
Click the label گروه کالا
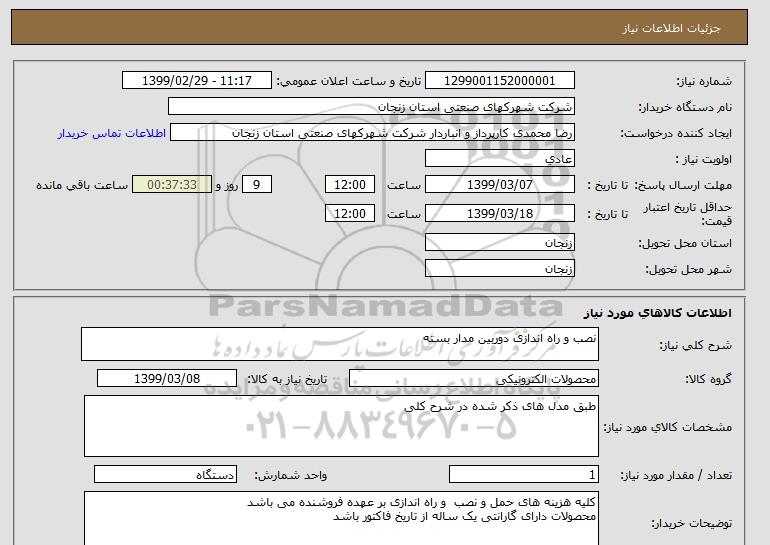point(709,379)
